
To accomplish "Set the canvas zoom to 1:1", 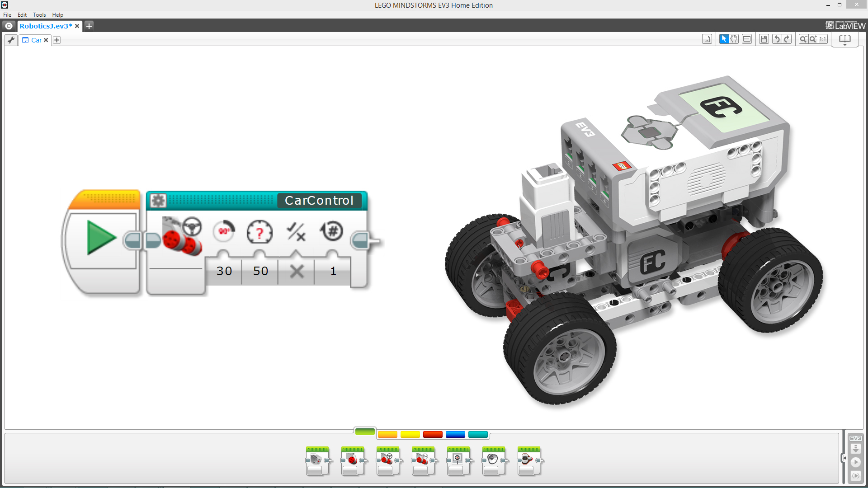I will (823, 39).
